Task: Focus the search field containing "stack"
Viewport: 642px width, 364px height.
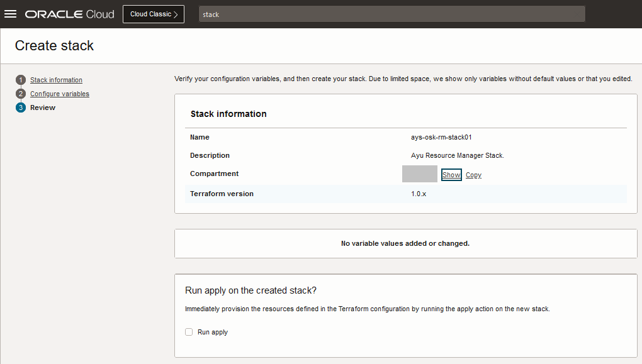Action: [391, 14]
